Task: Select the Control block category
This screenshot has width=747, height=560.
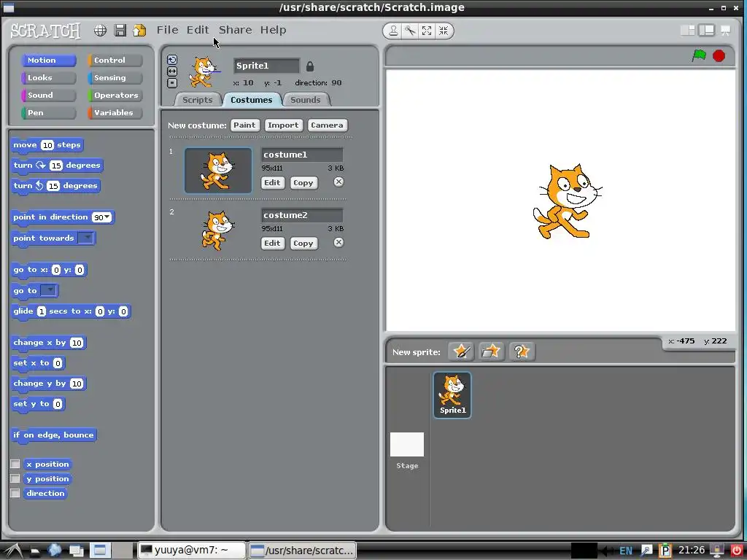Action: (115, 60)
